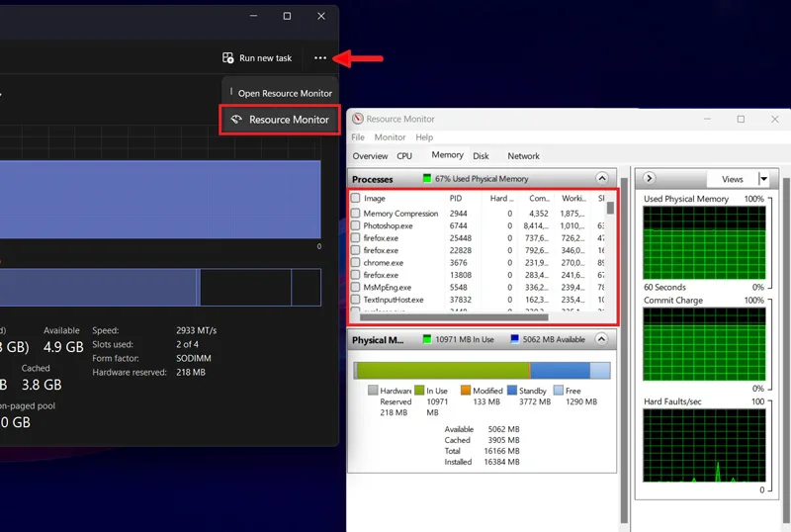Collapse the Physical Memory section chevron

[601, 339]
